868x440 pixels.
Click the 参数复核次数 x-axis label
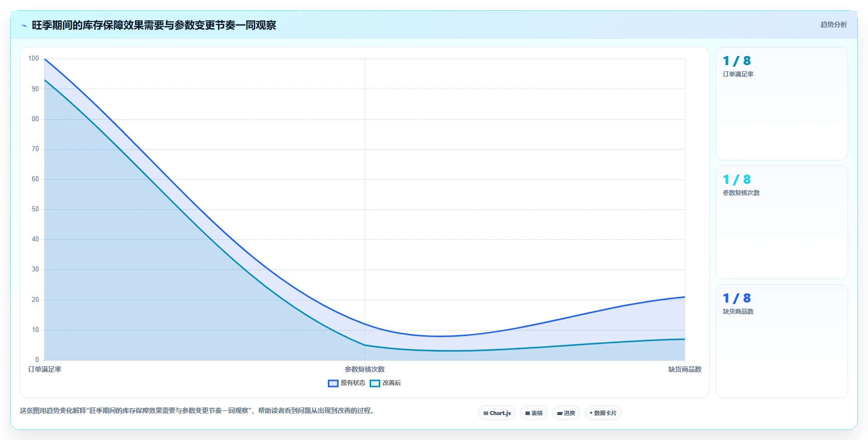[365, 369]
